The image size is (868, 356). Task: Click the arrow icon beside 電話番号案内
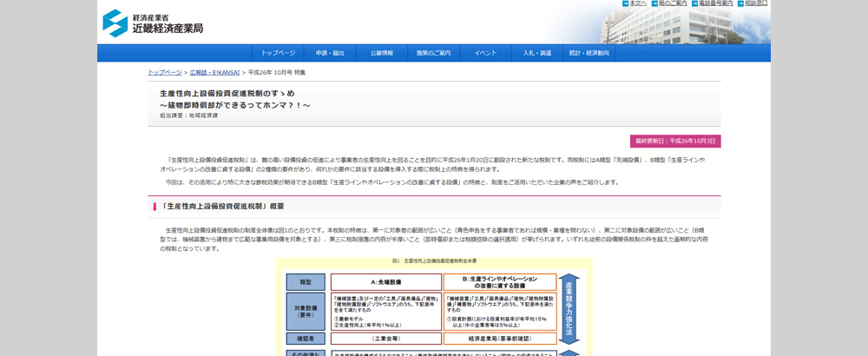point(694,3)
